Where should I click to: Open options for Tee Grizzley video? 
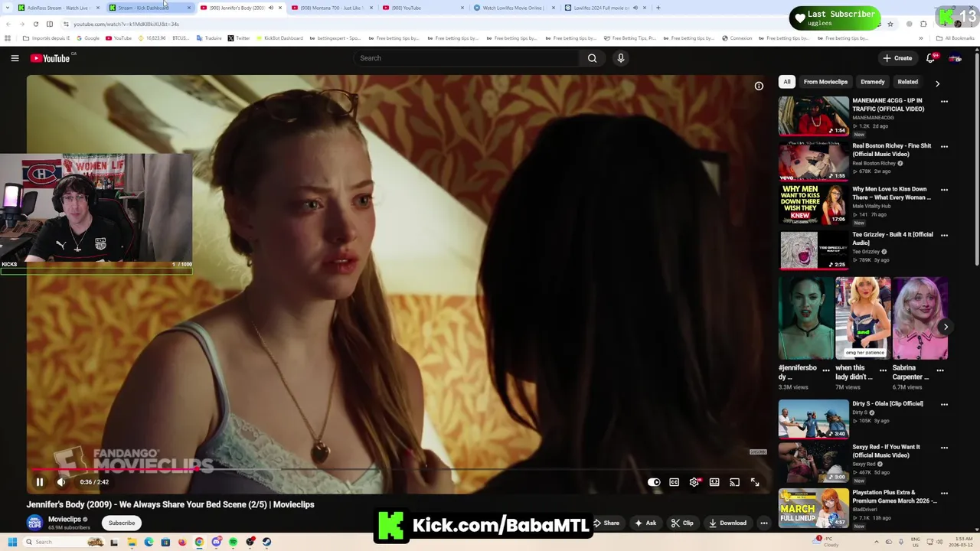click(x=944, y=235)
